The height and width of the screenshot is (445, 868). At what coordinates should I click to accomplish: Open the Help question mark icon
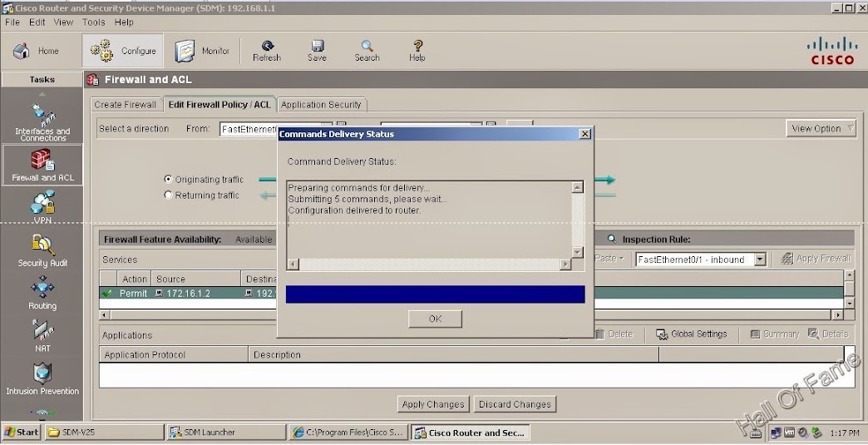417,51
